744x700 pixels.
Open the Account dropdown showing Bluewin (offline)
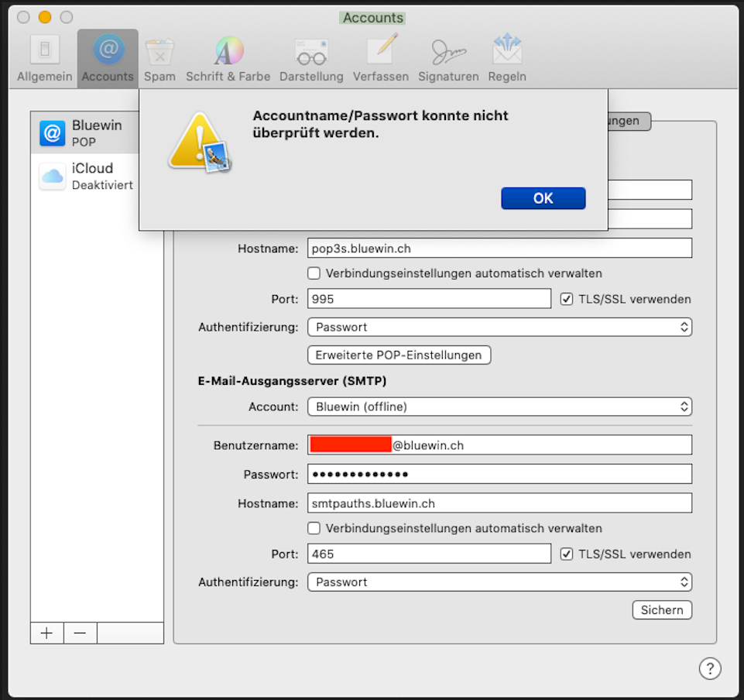pyautogui.click(x=499, y=407)
